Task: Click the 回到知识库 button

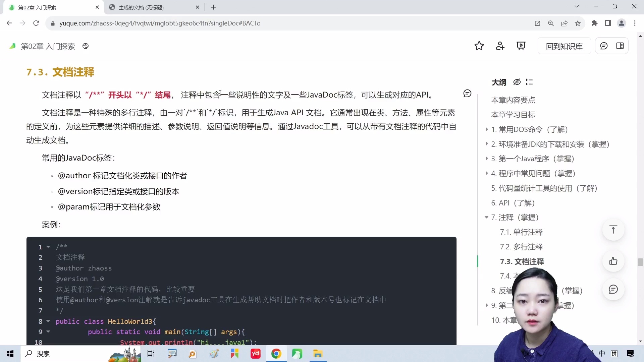Action: 564,46
